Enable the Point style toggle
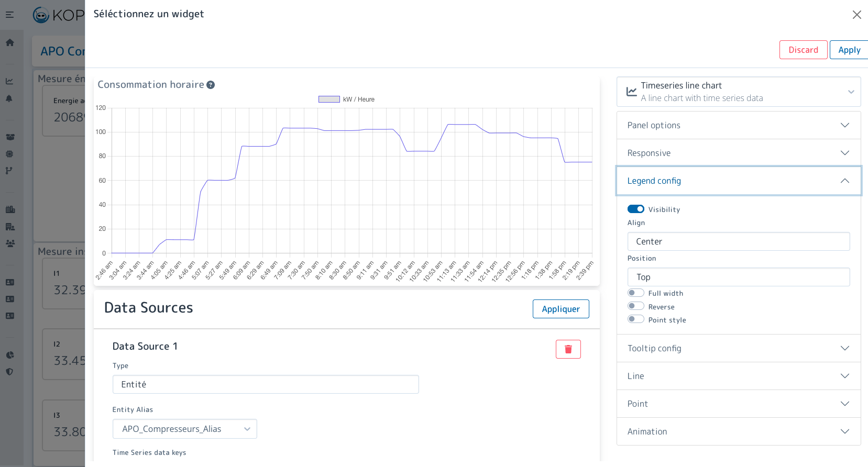Screen dimensions: 868x467 pos(635,319)
